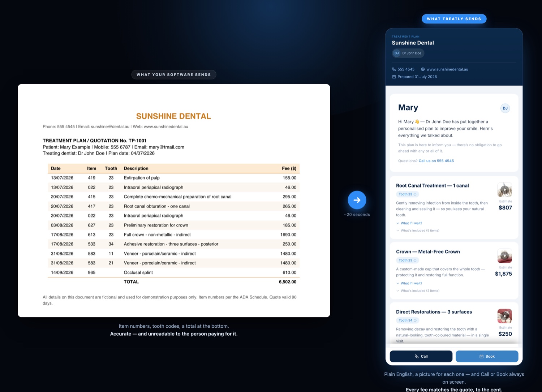Click the Call button
The image size is (542, 392).
coord(421,356)
